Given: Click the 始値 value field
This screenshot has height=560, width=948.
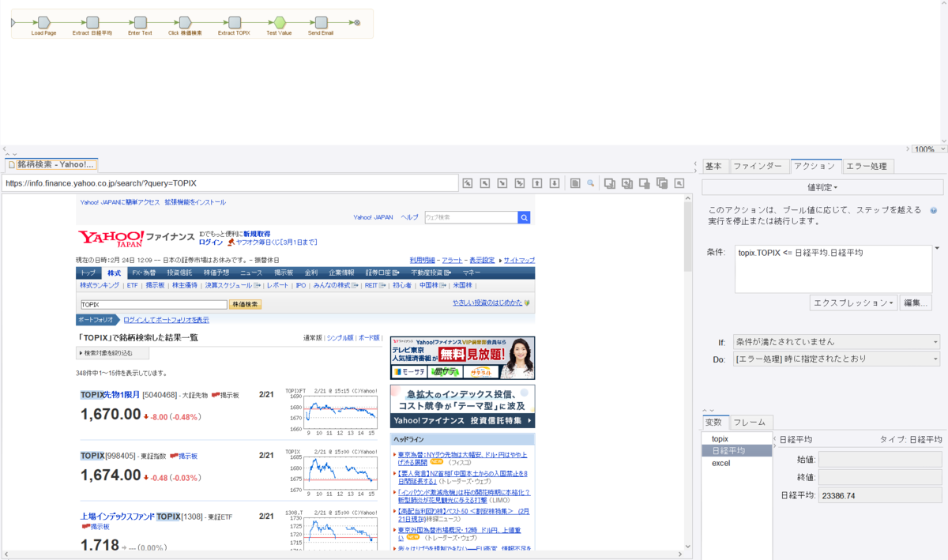Looking at the screenshot, I should tap(880, 459).
